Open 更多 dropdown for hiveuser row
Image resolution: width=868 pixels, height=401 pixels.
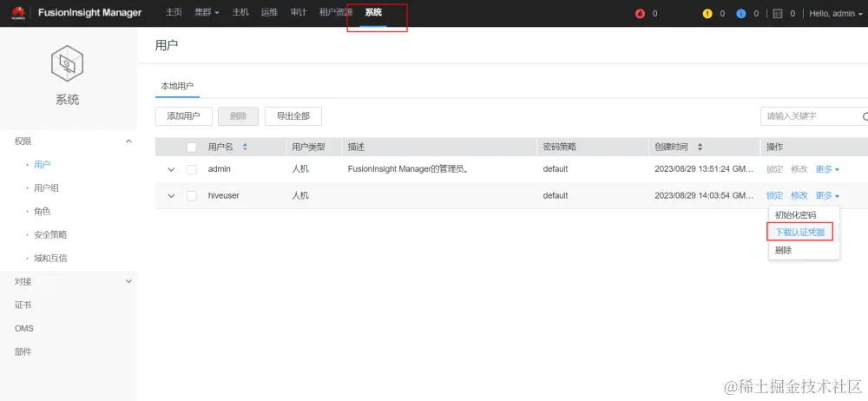pyautogui.click(x=827, y=195)
